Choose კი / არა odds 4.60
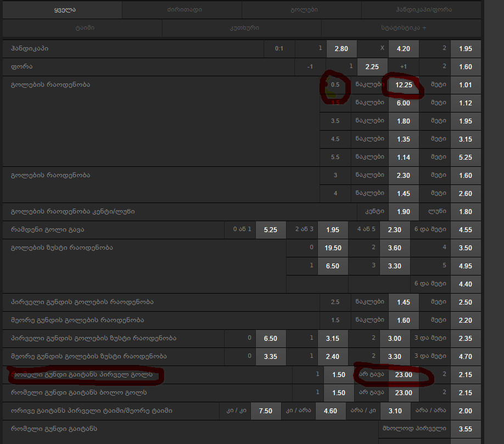Screen dimensions: 504x444 tap(331, 411)
